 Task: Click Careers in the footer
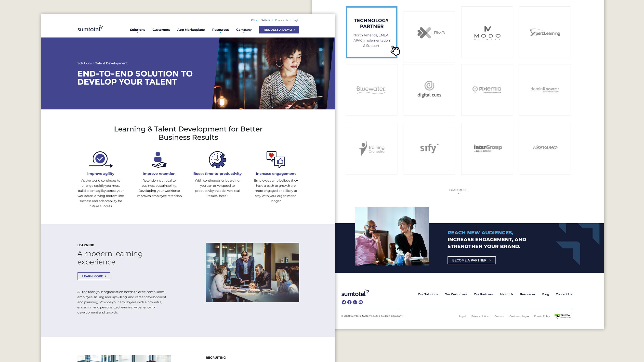tap(499, 316)
